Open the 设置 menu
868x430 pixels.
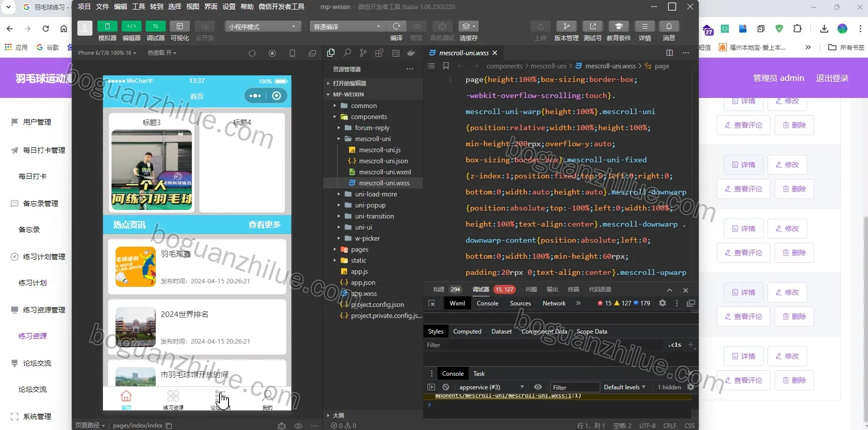point(229,7)
